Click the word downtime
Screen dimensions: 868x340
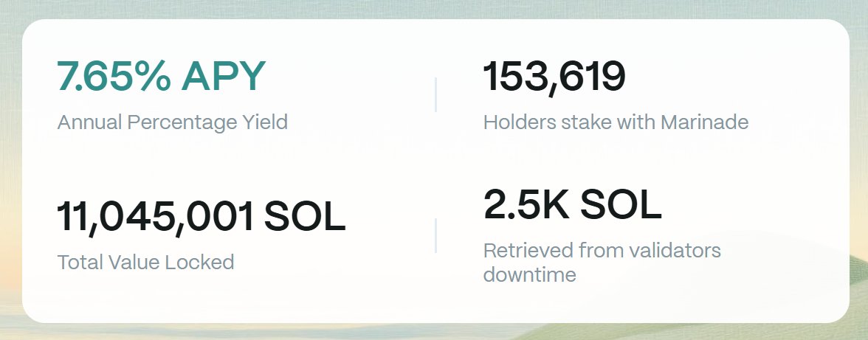[x=530, y=274]
